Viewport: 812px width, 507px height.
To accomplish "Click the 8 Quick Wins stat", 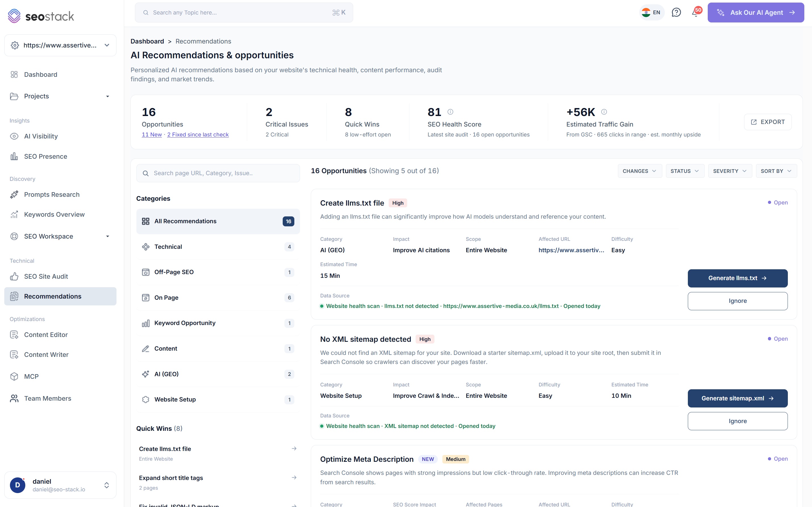I will (367, 122).
